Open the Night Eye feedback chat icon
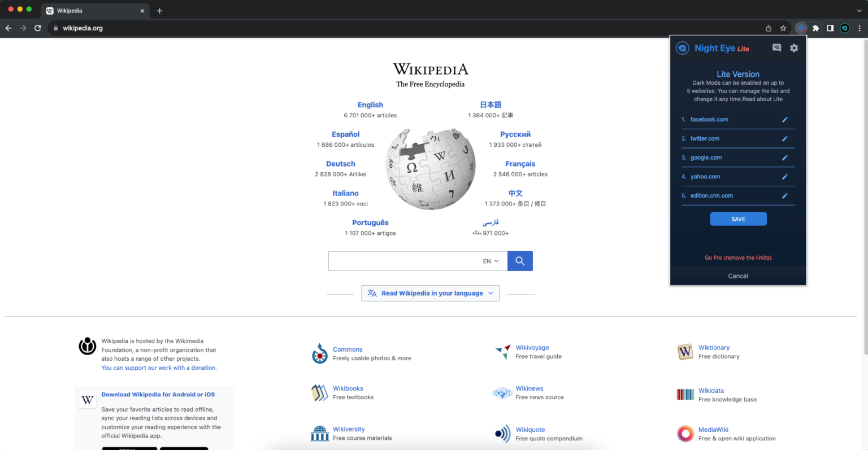Screen dimensions: 868x450 pos(776,48)
